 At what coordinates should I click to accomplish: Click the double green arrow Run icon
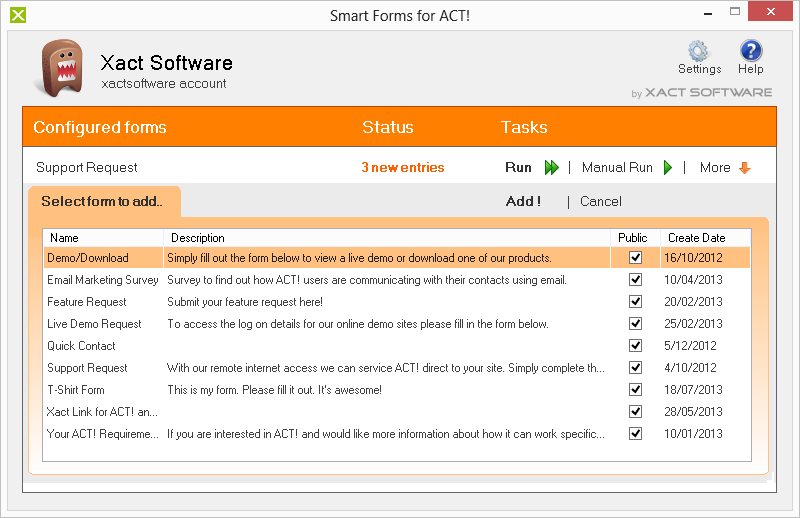pos(552,167)
